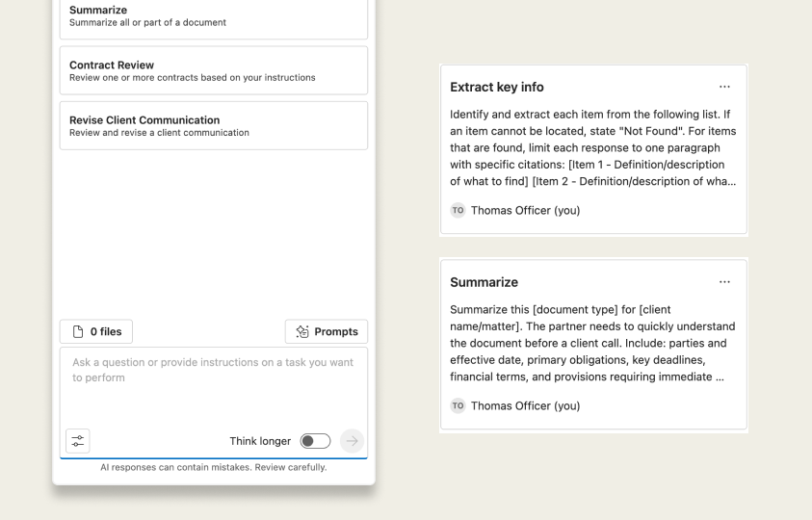Click the sparkle icon in the Prompts button
This screenshot has width=812, height=520.
(302, 331)
